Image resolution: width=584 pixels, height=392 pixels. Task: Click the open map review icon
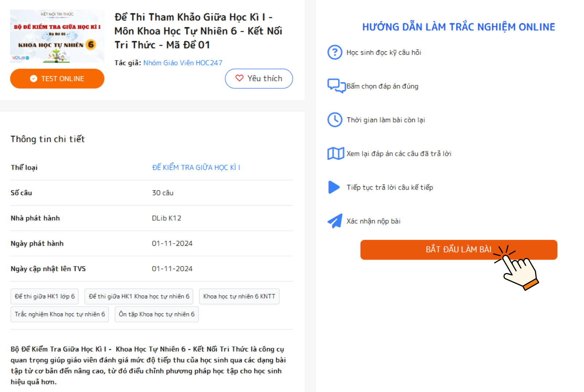click(335, 154)
